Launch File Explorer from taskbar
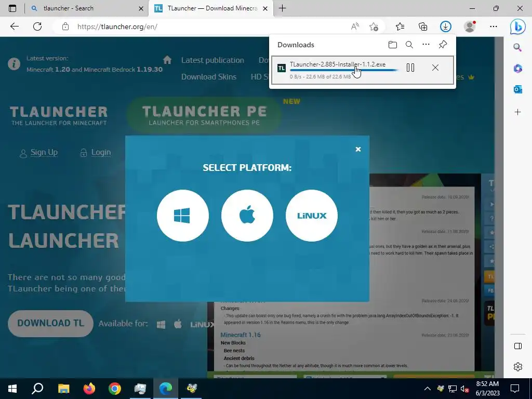The image size is (532, 399). pyautogui.click(x=63, y=389)
